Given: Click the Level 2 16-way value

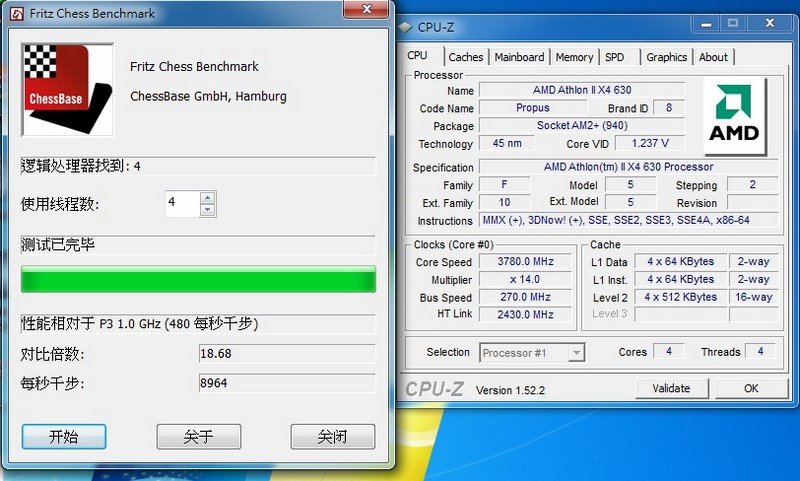Looking at the screenshot, I should 754,297.
